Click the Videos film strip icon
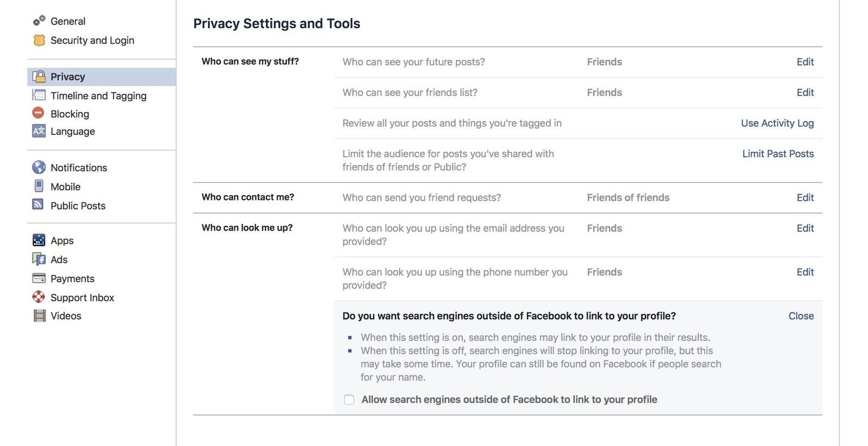Screen dimensions: 868x446 pyautogui.click(x=39, y=316)
